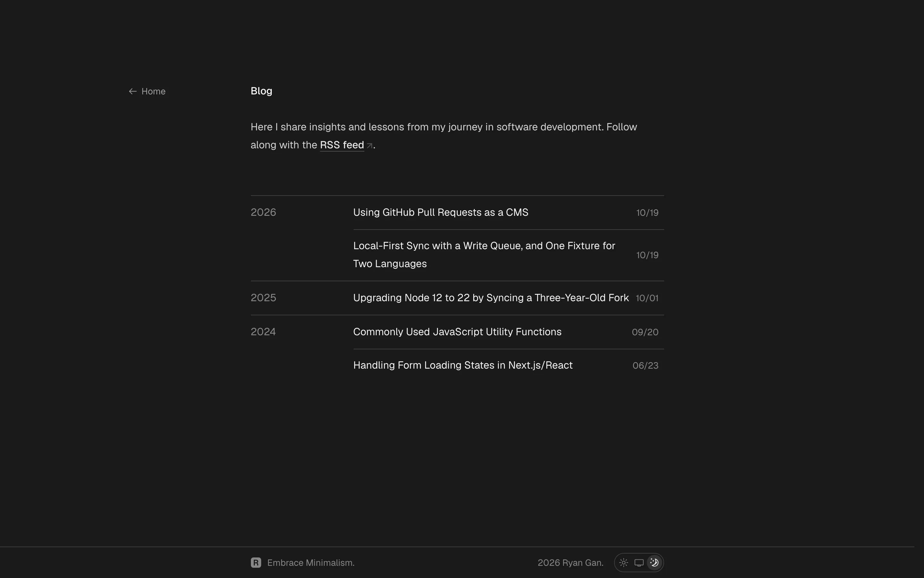The image size is (924, 578).
Task: Click the 2026 Ryan Gan. copyright text
Action: [x=570, y=563]
